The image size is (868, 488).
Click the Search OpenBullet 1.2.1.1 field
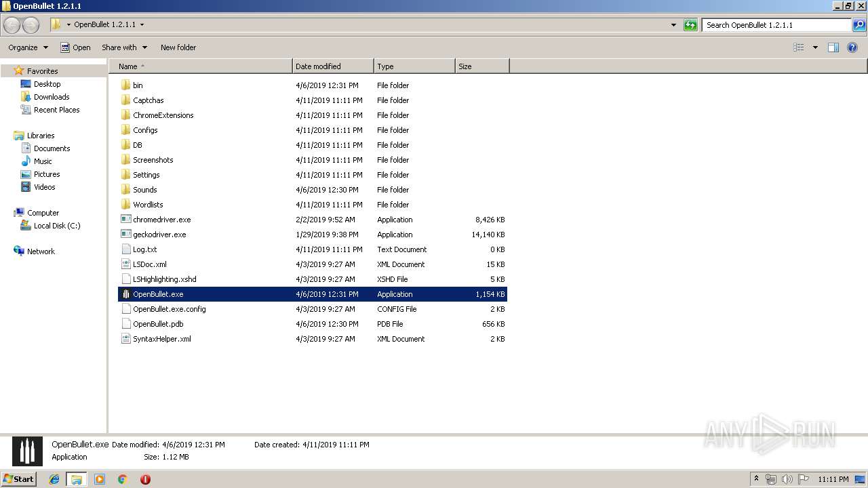pos(776,25)
